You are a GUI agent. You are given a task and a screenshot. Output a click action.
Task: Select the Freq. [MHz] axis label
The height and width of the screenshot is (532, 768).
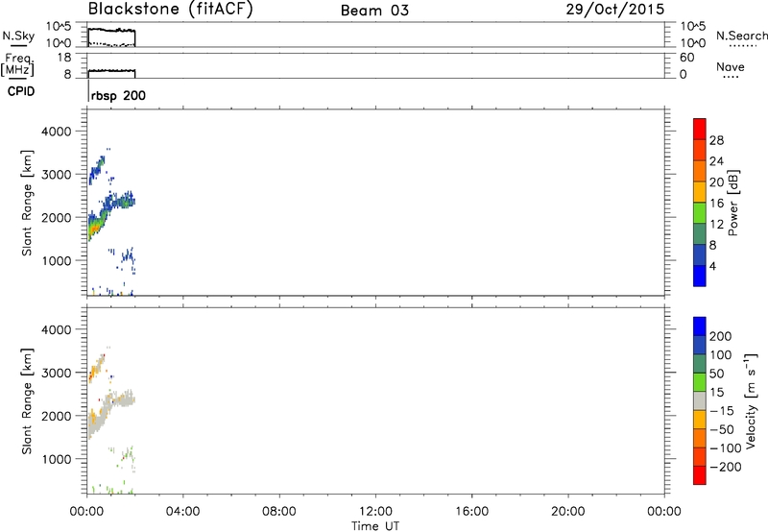click(18, 64)
